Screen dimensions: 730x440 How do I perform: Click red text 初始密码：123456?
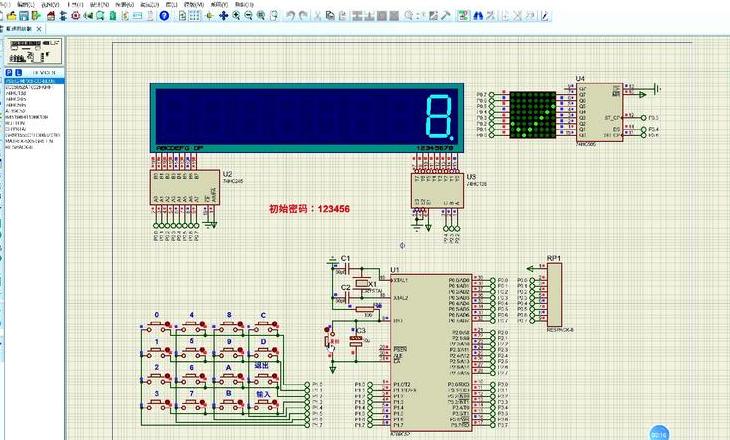tap(309, 209)
